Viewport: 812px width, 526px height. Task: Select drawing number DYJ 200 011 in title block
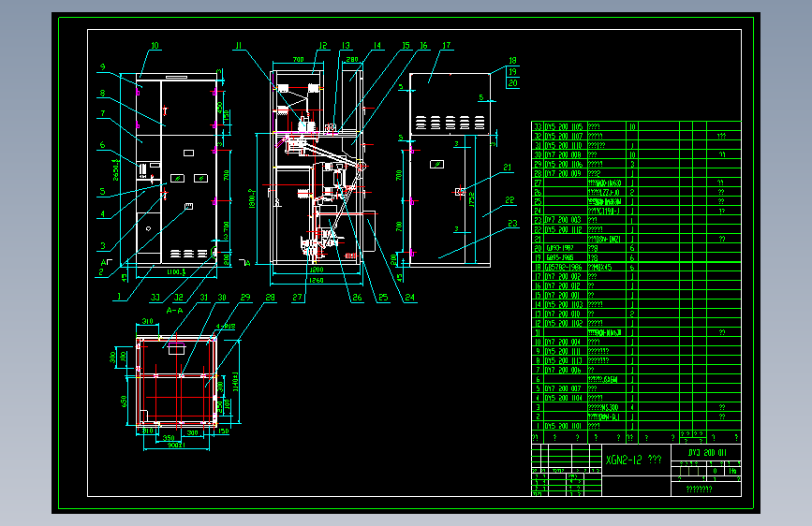[707, 452]
